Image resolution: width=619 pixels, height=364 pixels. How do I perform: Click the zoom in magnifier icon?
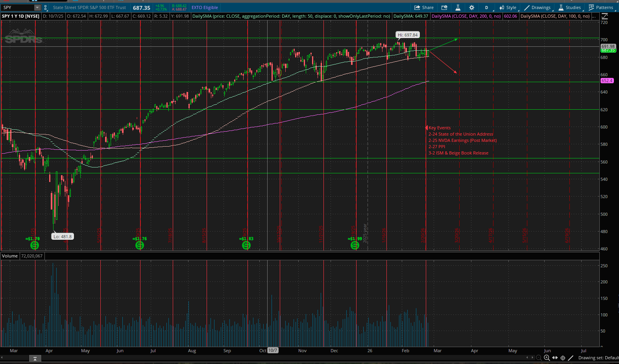coord(547,358)
